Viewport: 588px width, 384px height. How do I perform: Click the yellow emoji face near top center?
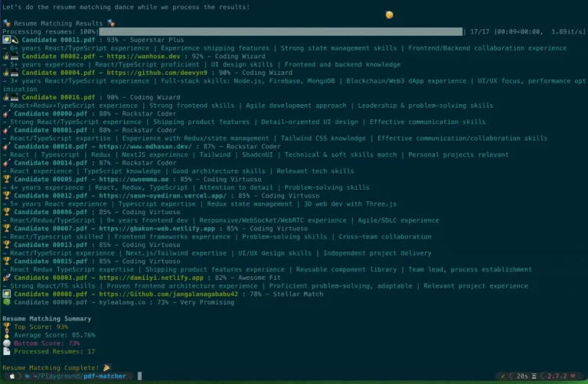click(x=390, y=15)
